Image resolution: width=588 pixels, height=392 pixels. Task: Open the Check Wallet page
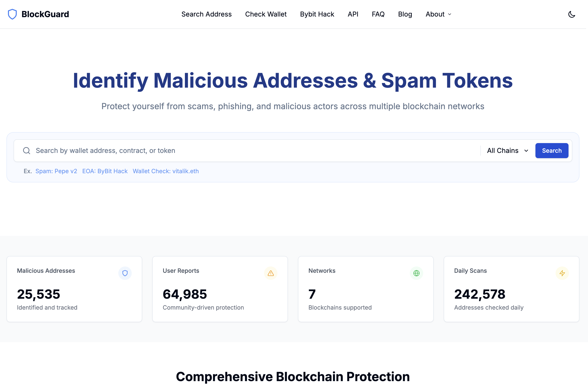click(266, 14)
